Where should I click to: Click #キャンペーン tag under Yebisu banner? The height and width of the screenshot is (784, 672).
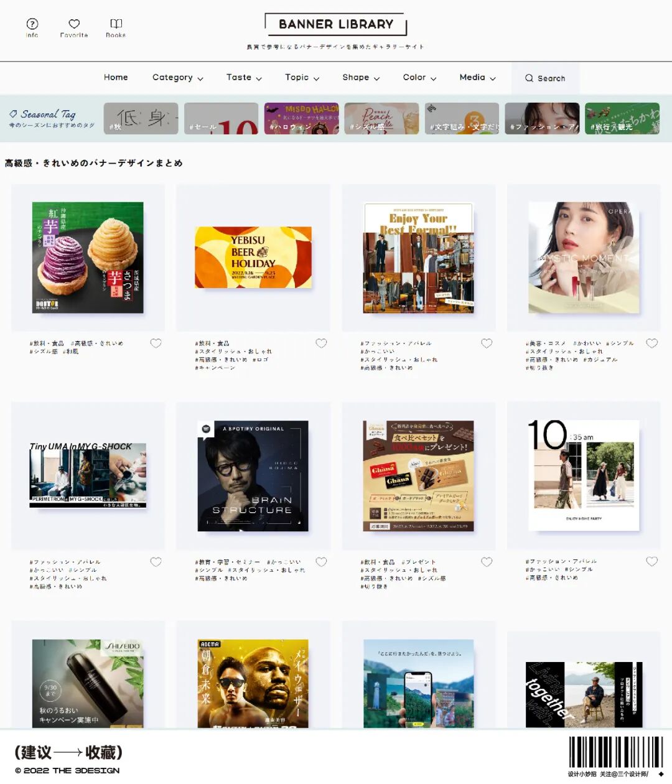point(215,368)
